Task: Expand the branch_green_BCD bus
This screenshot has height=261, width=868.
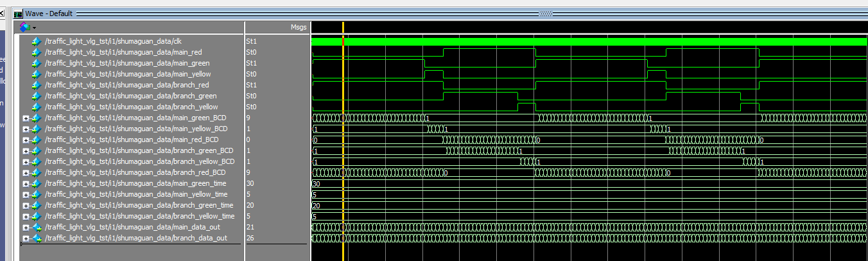Action: coord(26,151)
